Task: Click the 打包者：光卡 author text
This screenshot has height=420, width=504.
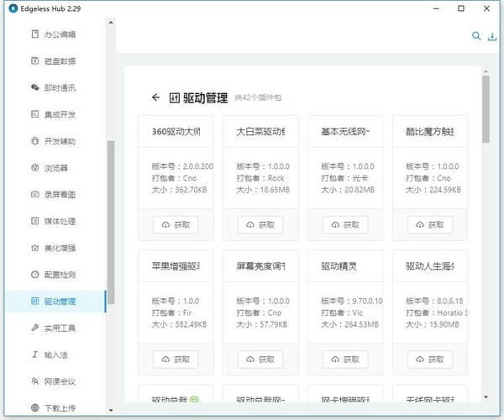Action: tap(344, 178)
